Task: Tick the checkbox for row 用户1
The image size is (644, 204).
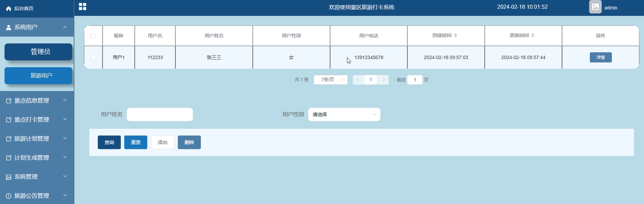Action: click(x=93, y=57)
